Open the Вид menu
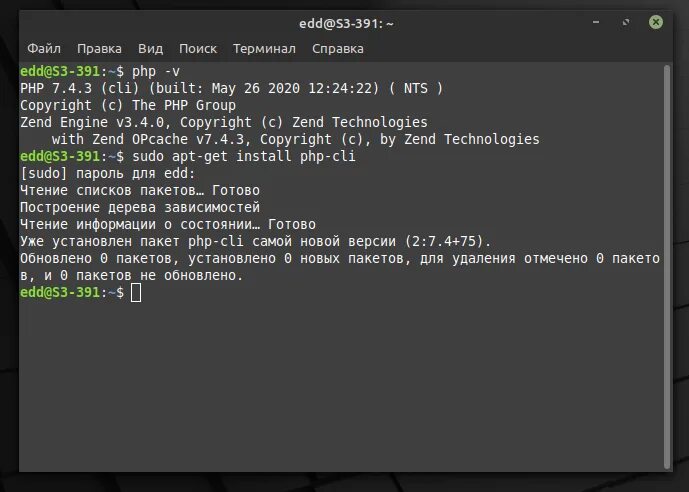 coord(150,48)
